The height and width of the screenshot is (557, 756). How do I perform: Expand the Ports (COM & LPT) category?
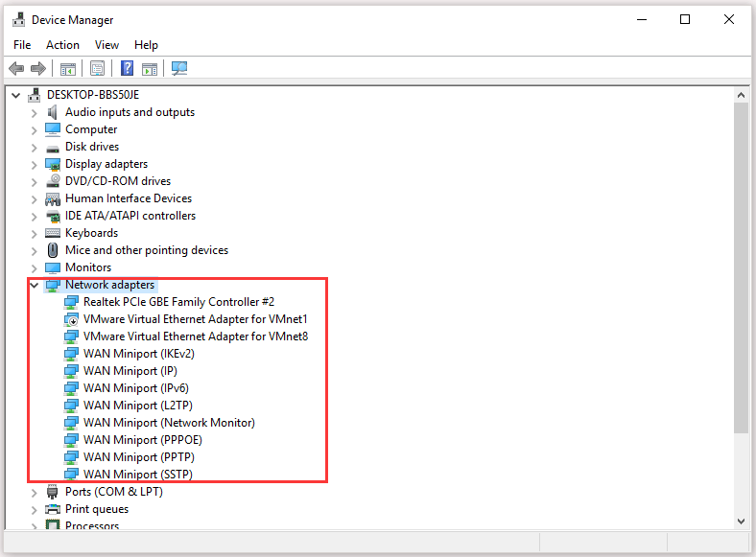[x=34, y=493]
